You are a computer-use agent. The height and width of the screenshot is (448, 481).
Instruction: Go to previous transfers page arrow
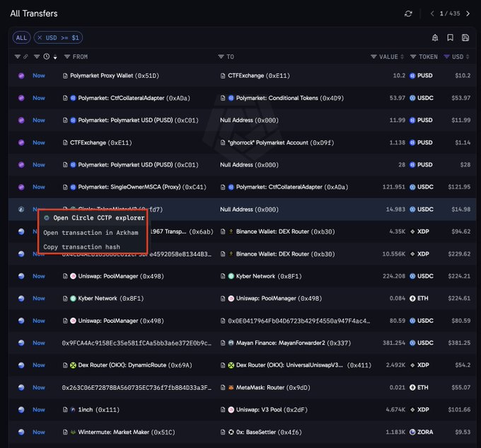click(432, 14)
